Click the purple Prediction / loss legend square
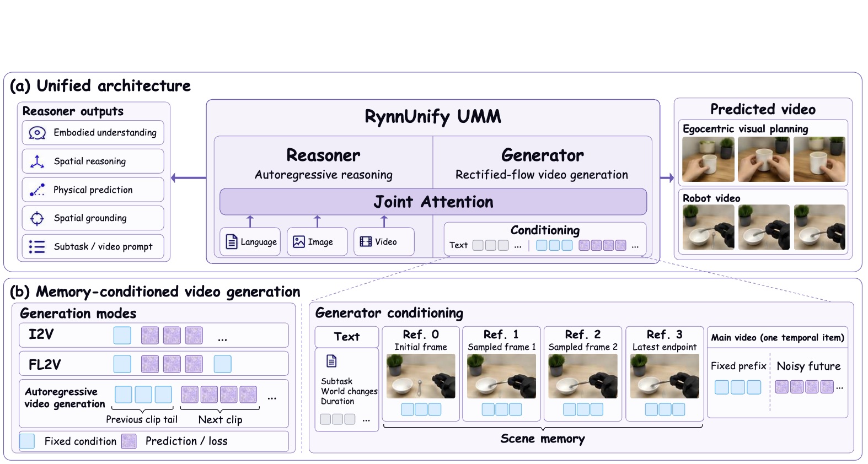The image size is (868, 464). click(x=129, y=441)
